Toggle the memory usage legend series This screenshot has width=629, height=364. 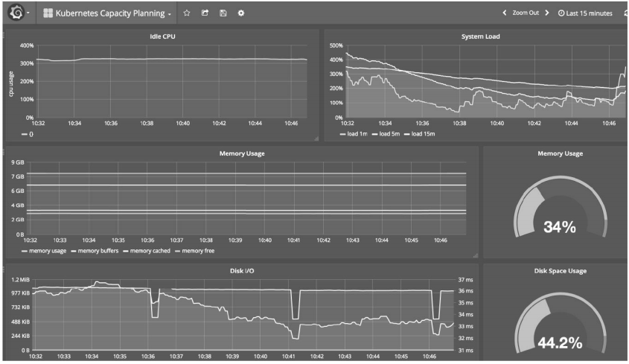[44, 252]
